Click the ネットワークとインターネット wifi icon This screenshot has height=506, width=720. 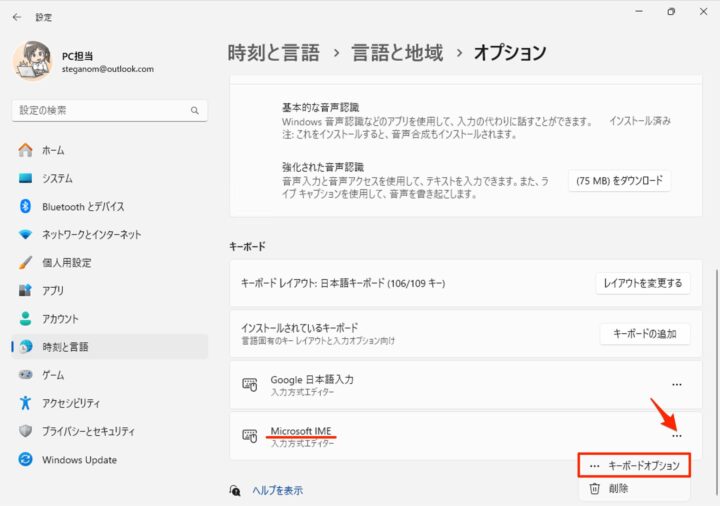(x=25, y=234)
